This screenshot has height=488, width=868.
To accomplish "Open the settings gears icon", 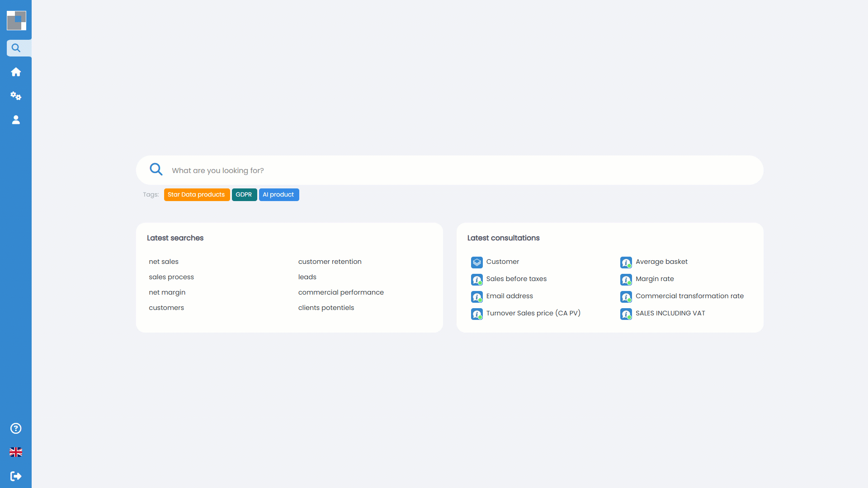I will pyautogui.click(x=16, y=96).
